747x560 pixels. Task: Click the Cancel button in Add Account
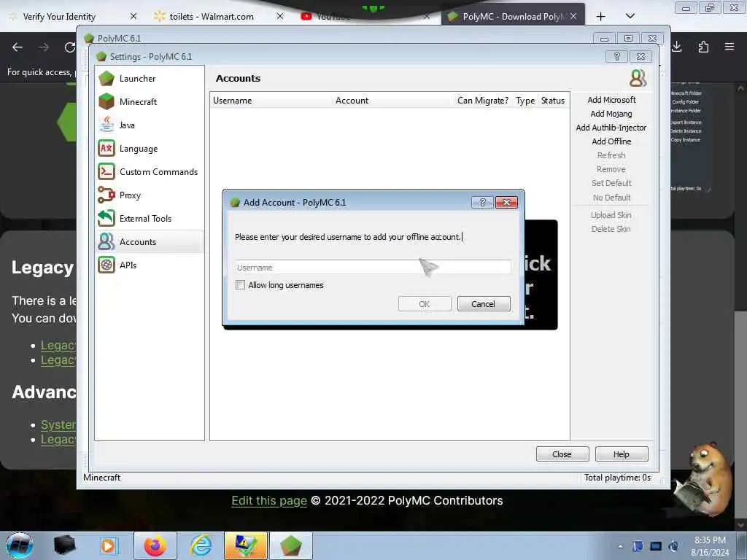point(484,304)
